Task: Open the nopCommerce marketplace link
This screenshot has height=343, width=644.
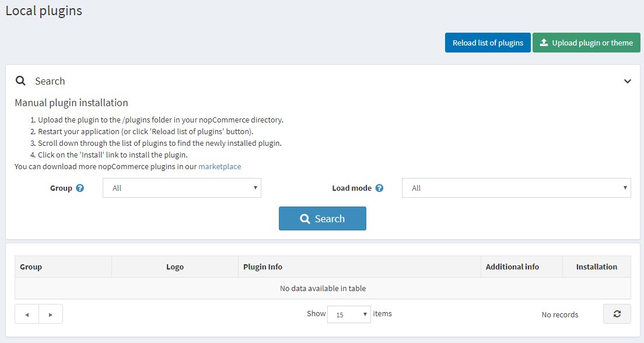Action: pos(219,166)
